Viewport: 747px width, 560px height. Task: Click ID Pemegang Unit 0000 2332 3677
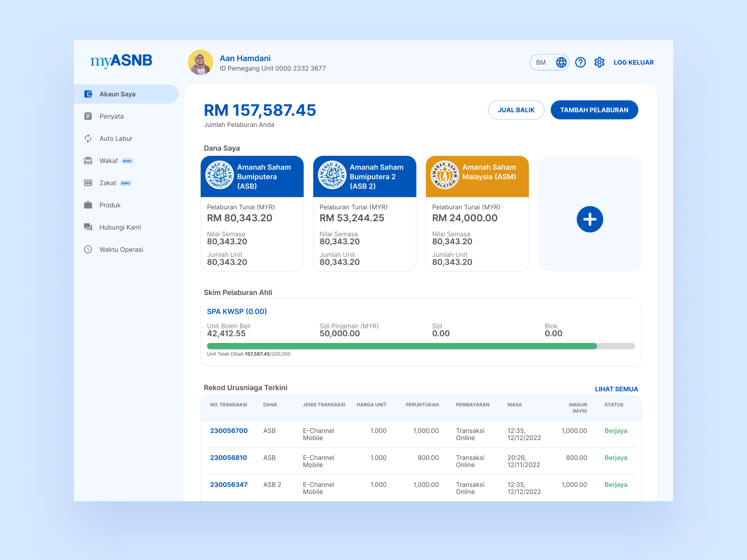pos(273,69)
